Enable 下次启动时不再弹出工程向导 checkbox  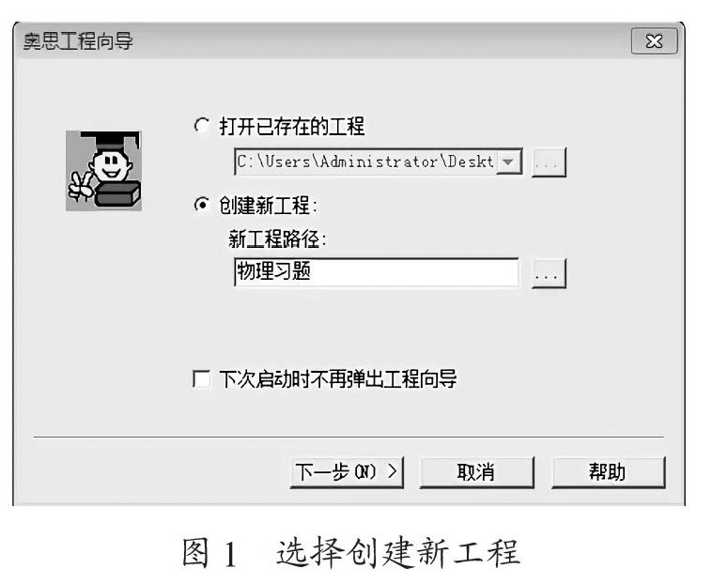click(201, 378)
